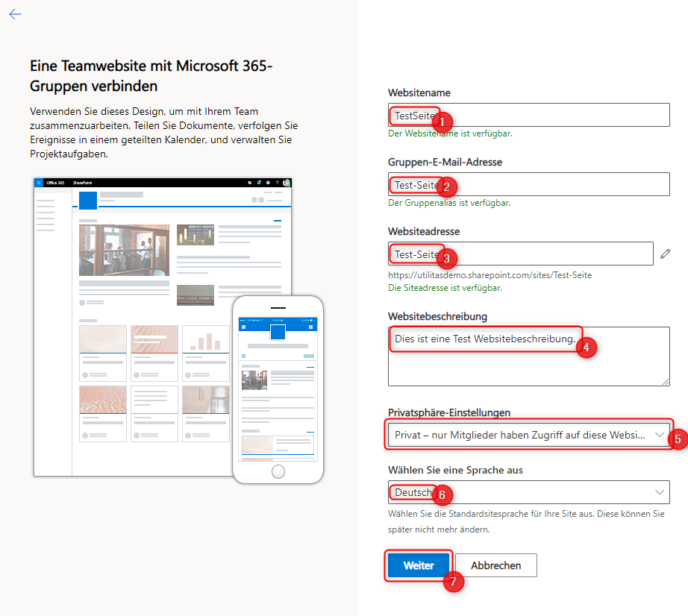Open the language dropdown arrow
This screenshot has width=688, height=616.
click(x=659, y=492)
